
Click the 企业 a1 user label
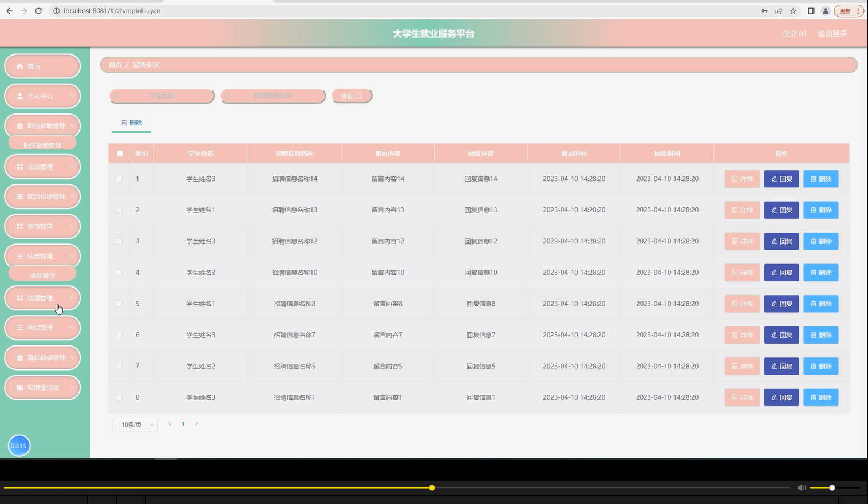(x=794, y=33)
